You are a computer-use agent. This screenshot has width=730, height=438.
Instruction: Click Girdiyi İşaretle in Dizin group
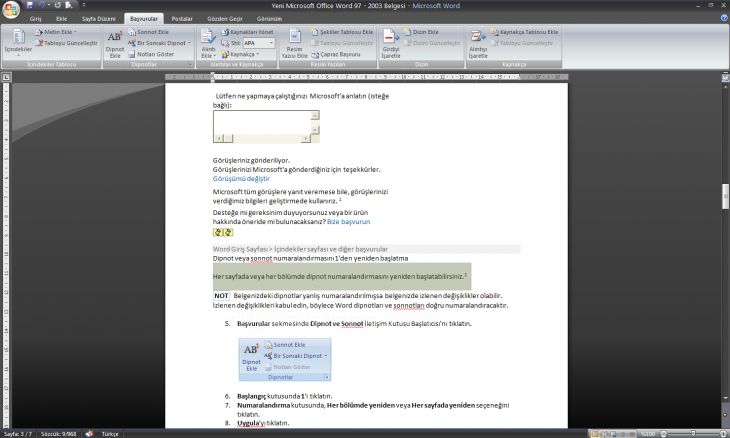[x=391, y=43]
